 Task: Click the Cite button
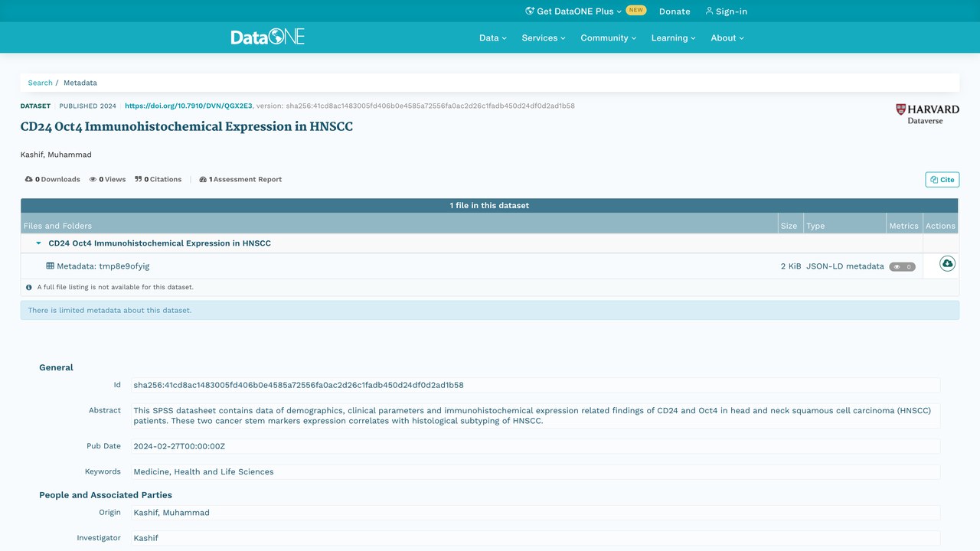tap(942, 180)
